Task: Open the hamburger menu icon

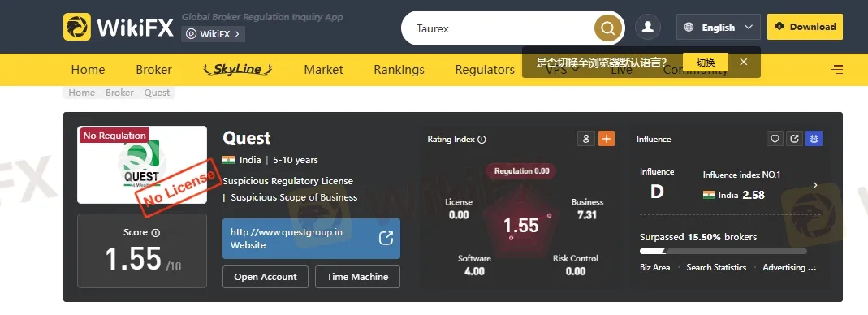Action: click(838, 70)
